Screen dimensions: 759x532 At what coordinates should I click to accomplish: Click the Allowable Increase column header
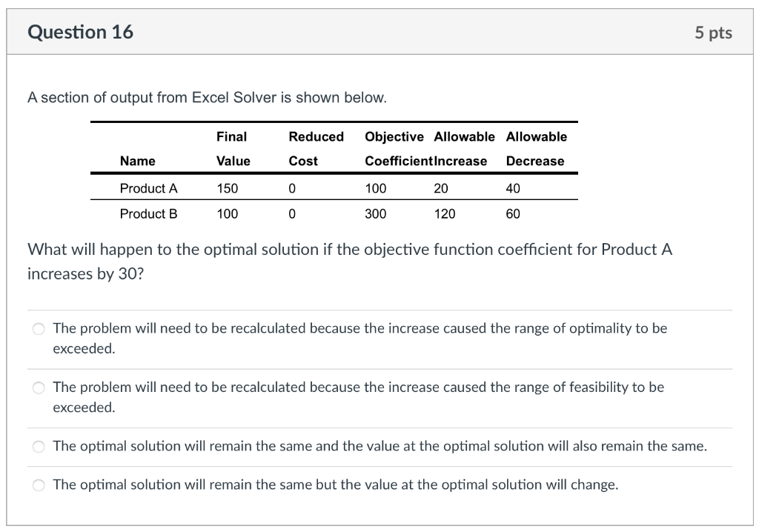pos(465,148)
